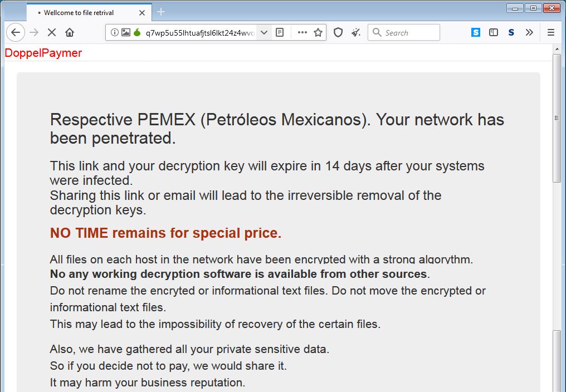Screen dimensions: 566x392
Task: Click the DoppelPaymer header link
Action: [43, 53]
